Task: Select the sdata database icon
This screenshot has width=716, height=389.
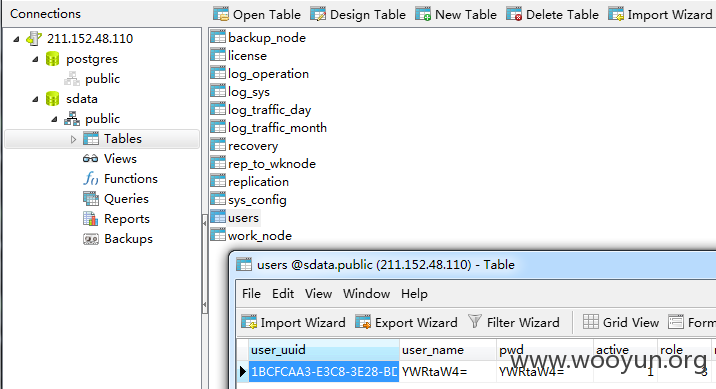Action: click(53, 99)
